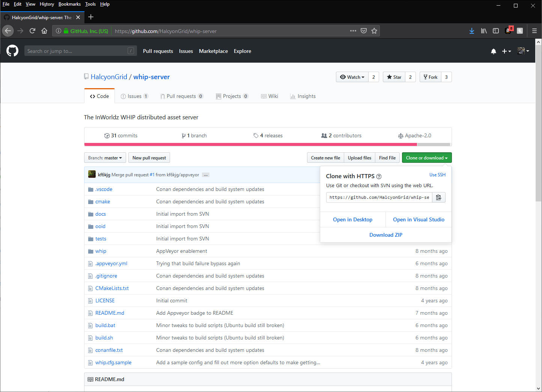Click the Amazon extension icon
The image size is (542, 392).
tap(509, 30)
